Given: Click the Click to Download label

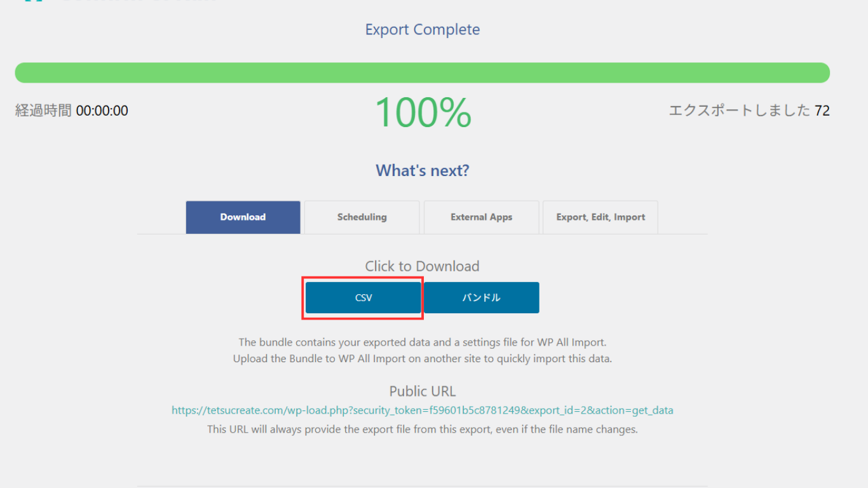Looking at the screenshot, I should 422,267.
